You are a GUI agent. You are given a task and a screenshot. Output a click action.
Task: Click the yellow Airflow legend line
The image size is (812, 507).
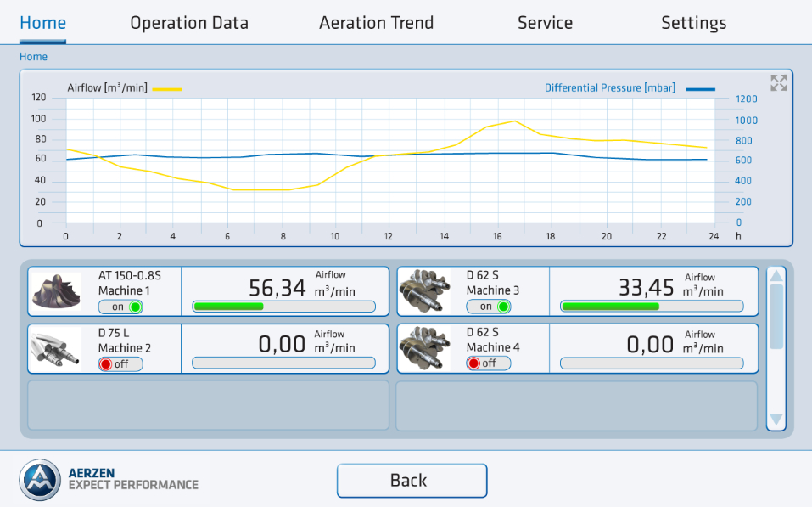point(167,88)
